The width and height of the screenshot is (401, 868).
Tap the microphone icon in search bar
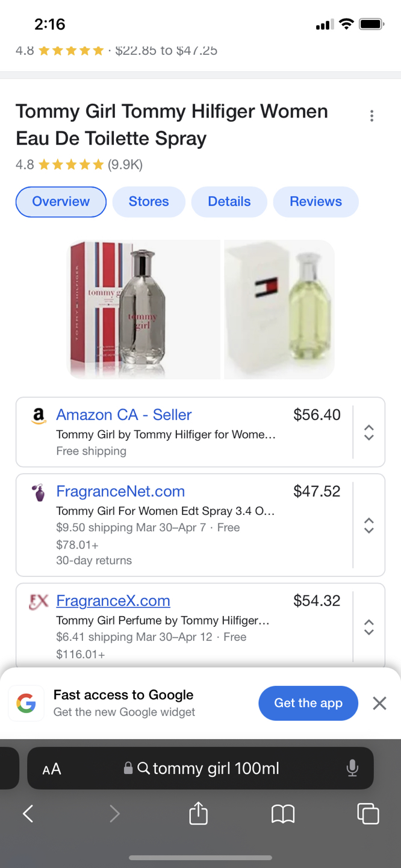(352, 769)
